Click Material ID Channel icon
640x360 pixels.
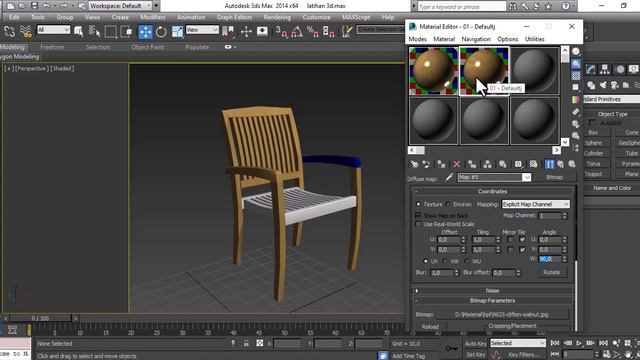[518, 164]
